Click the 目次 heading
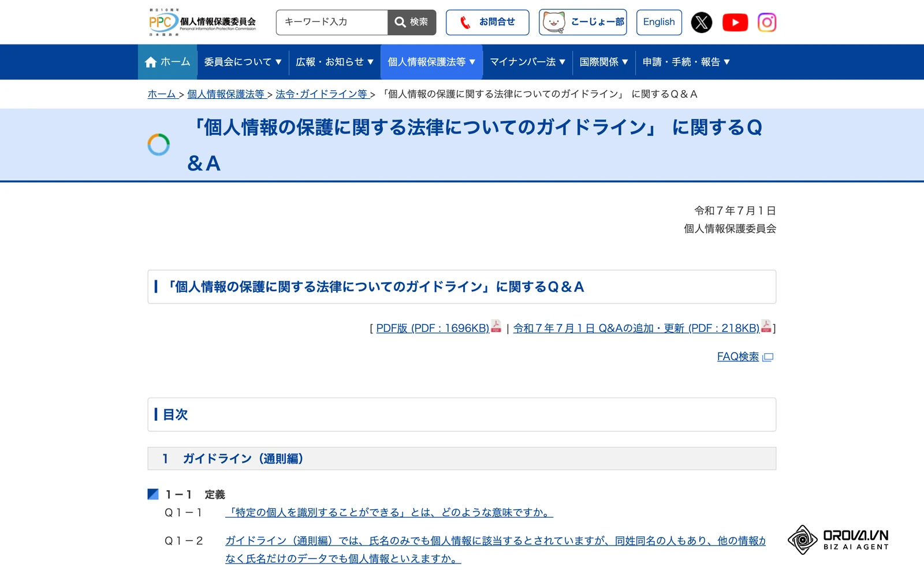Viewport: 924px width, 578px height. (461, 414)
